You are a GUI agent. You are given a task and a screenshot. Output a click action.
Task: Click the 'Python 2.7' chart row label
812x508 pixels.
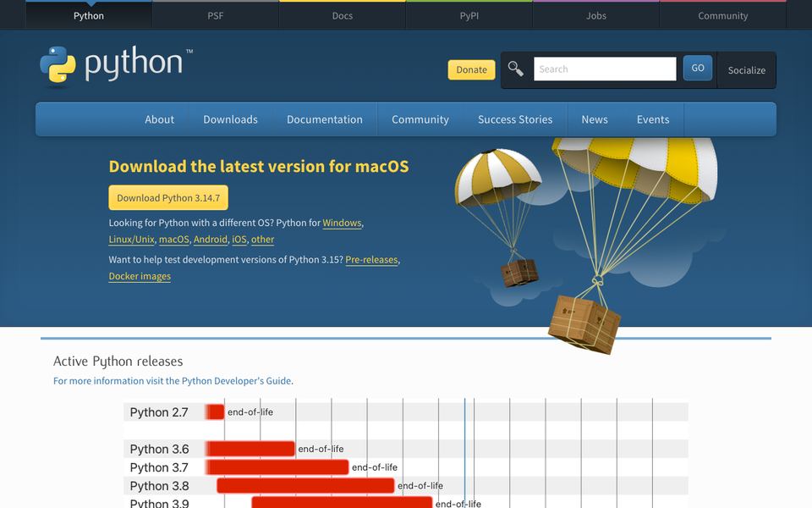tap(159, 412)
